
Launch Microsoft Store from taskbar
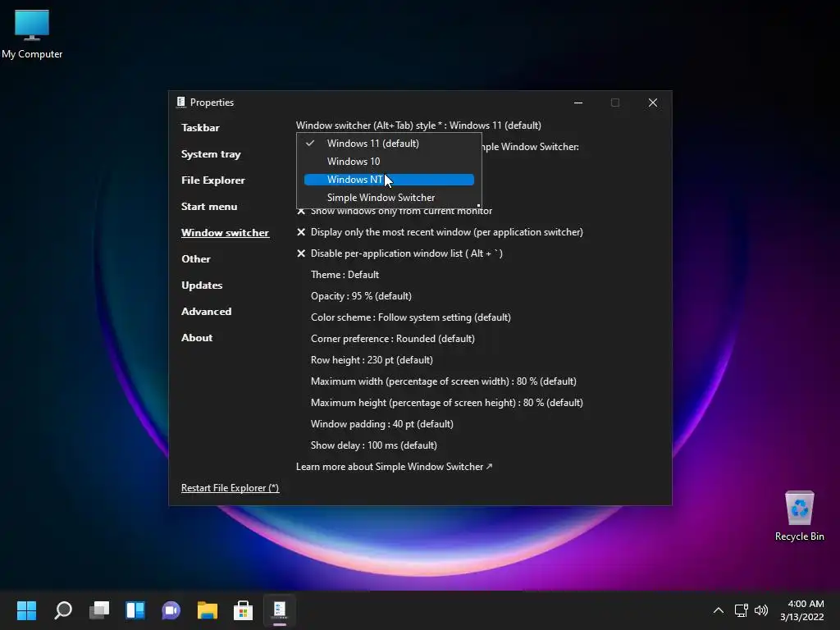243,610
